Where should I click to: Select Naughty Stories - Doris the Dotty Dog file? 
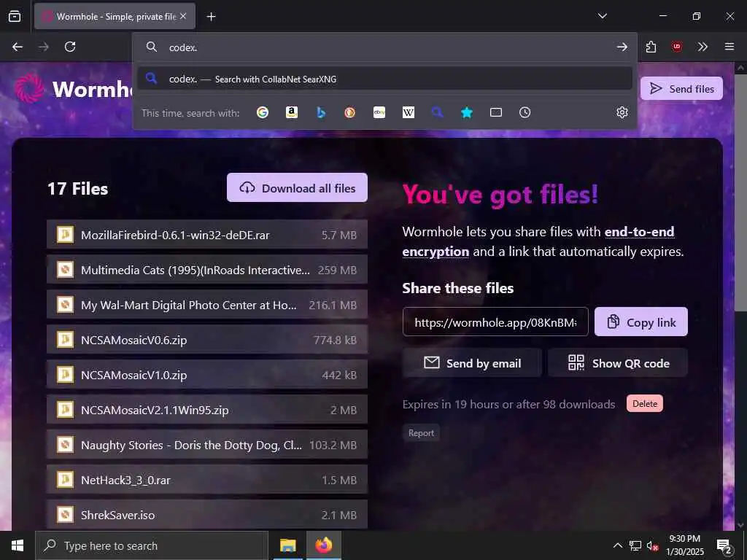[x=206, y=445]
